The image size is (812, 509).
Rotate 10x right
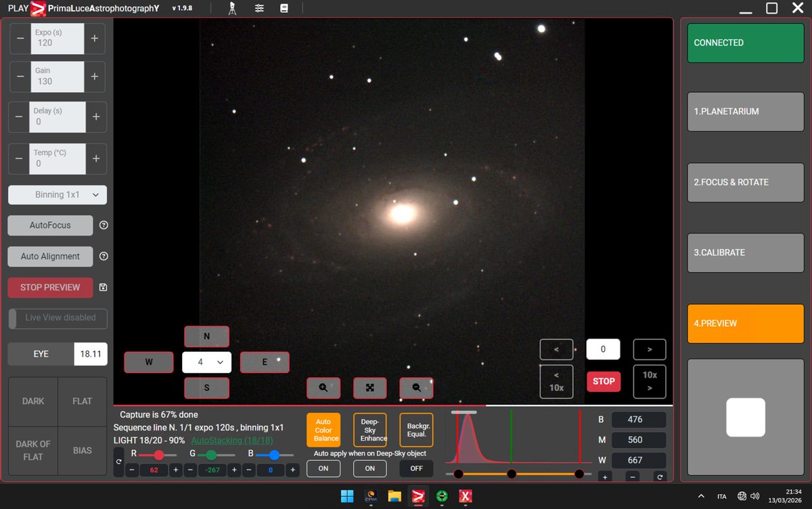[x=650, y=381]
